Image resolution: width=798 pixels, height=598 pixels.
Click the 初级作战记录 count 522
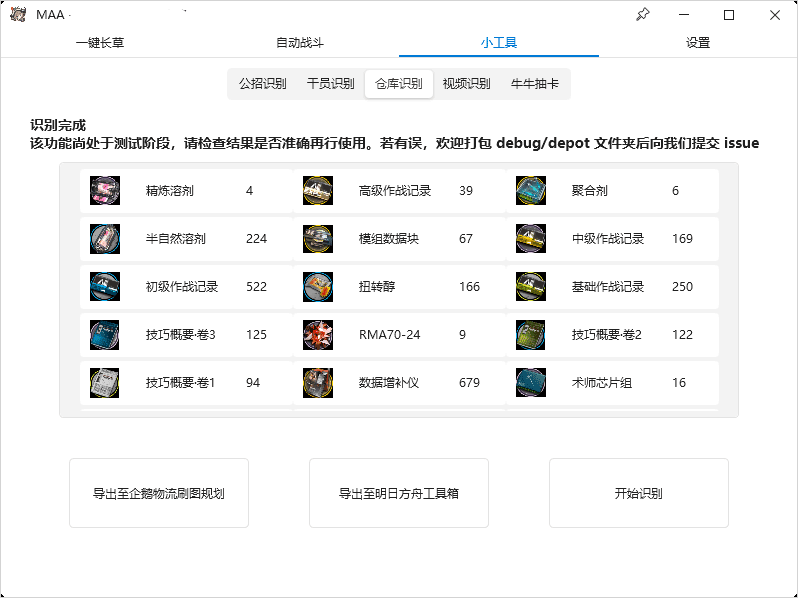pos(256,287)
